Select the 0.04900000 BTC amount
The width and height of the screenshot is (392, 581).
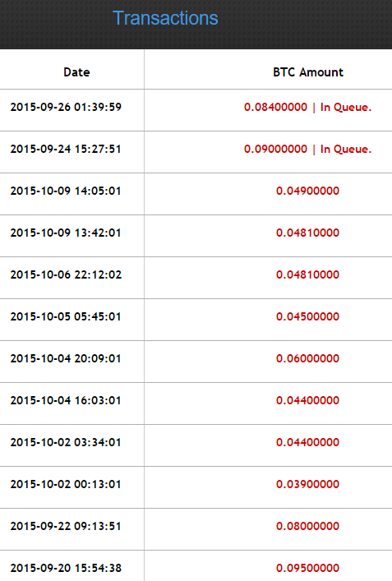click(307, 191)
